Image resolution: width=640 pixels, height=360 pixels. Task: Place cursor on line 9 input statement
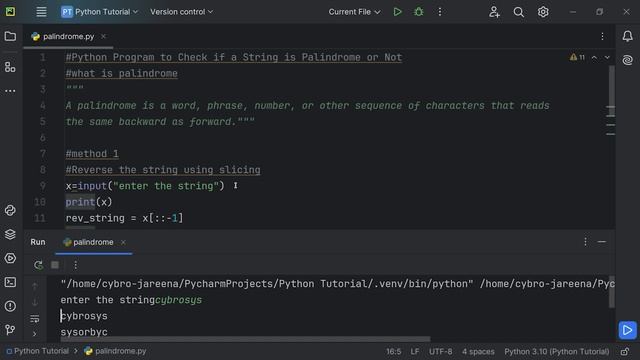pos(145,186)
